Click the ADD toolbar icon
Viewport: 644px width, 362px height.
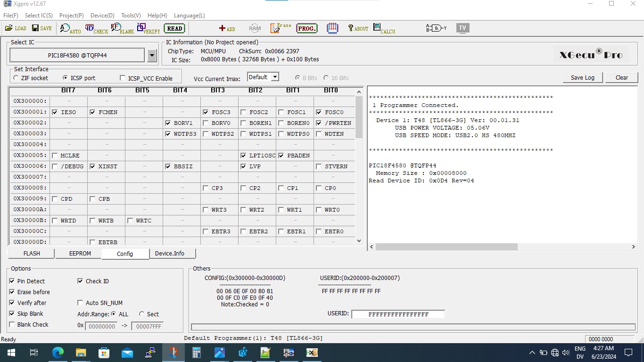click(x=227, y=29)
